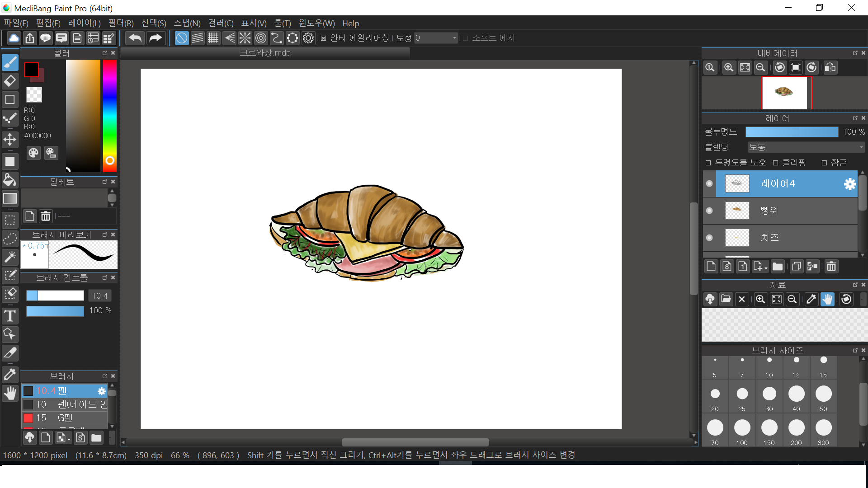
Task: Enable the 투명도를 보호 checkbox
Action: (708, 163)
